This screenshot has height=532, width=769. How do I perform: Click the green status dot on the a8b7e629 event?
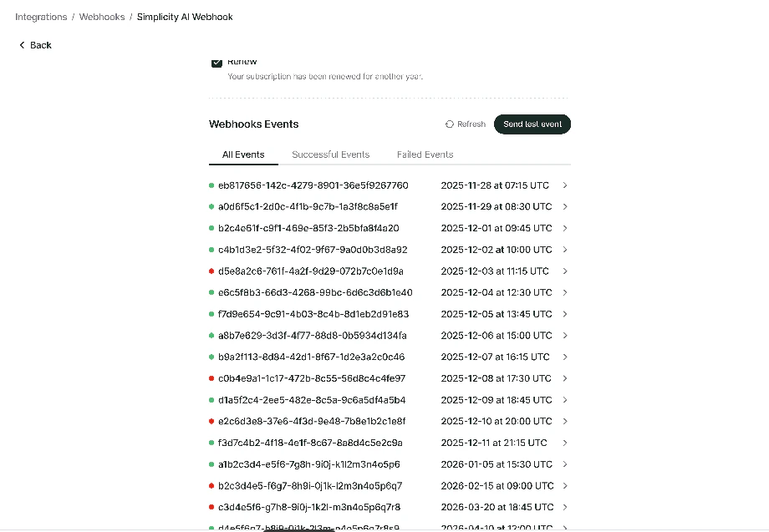tap(211, 335)
